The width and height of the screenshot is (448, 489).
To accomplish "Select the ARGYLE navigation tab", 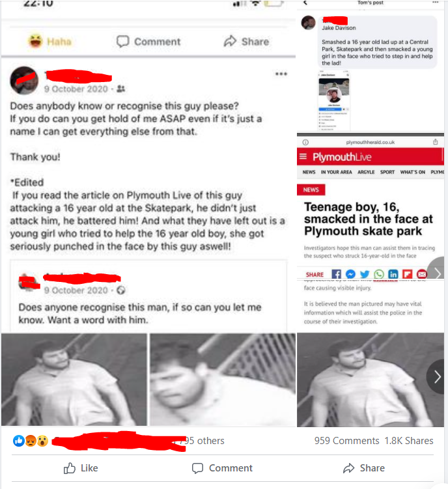I will point(366,172).
